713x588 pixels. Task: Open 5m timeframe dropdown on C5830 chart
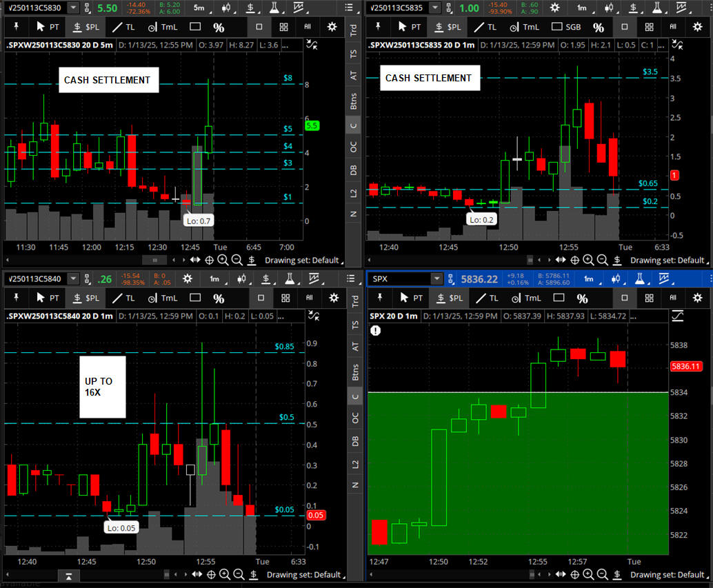coord(201,8)
